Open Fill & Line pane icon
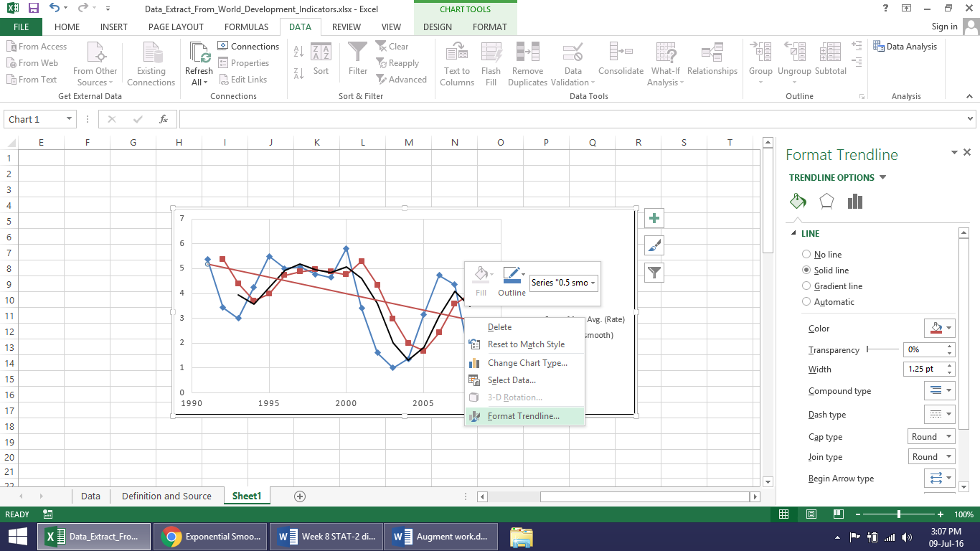The height and width of the screenshot is (551, 980). pos(798,202)
